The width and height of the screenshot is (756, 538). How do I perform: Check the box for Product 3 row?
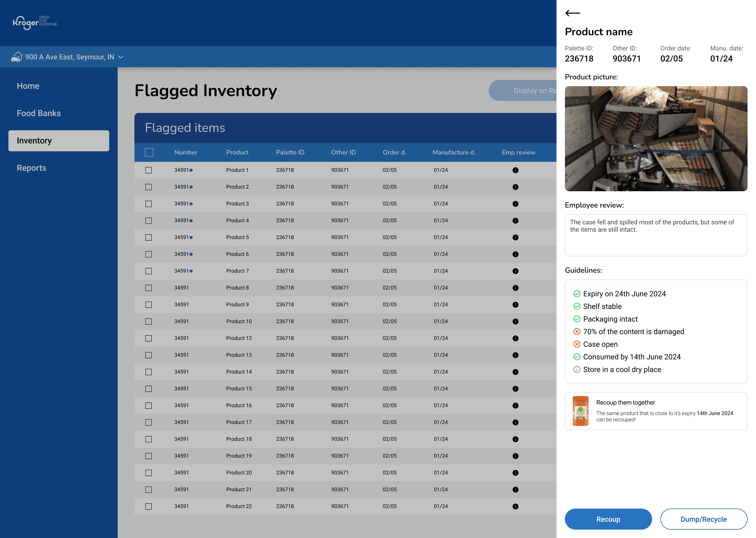149,204
